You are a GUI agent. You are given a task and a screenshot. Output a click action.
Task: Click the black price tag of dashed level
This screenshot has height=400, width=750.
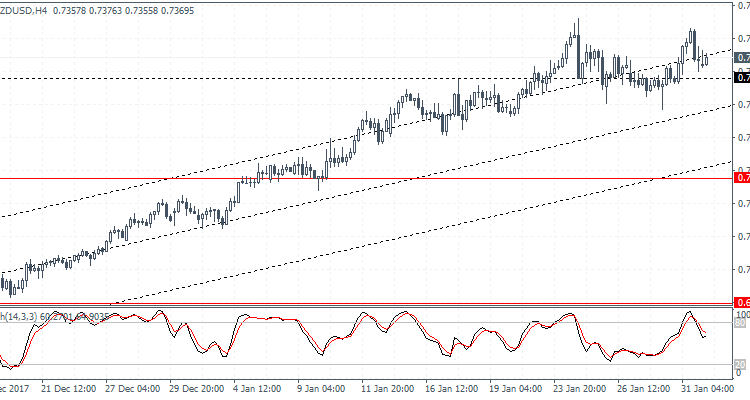click(742, 78)
